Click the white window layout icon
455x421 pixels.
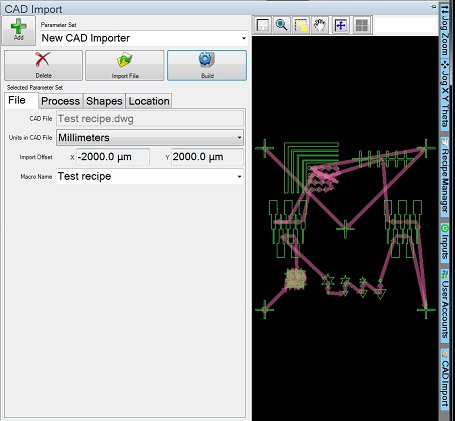263,25
